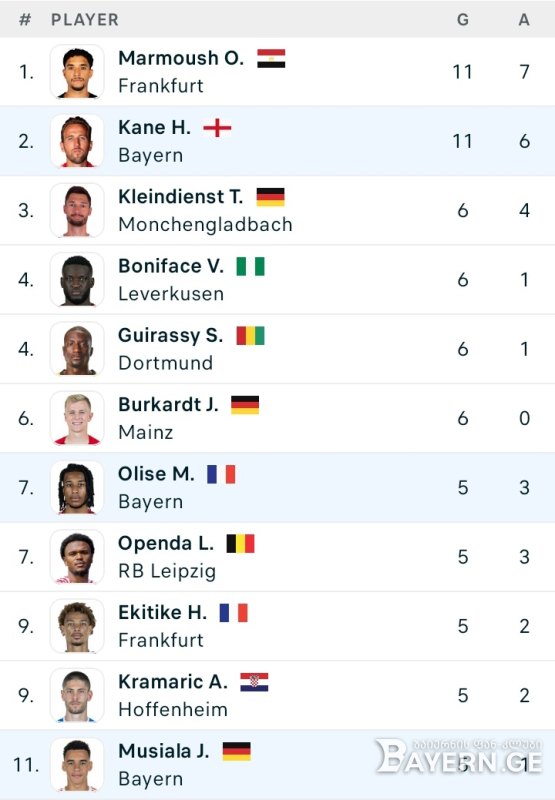Click the Monchengladbach team name
The height and width of the screenshot is (800, 555).
(x=205, y=224)
